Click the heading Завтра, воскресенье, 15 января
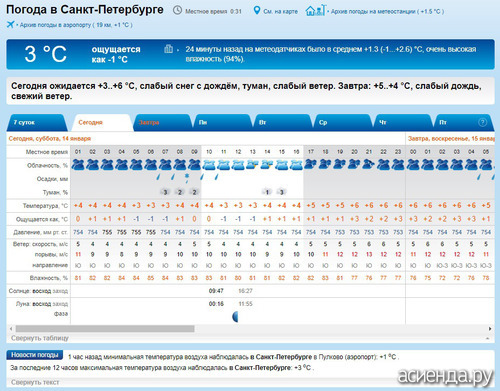Viewport: 500px width, 391px height. [451, 139]
